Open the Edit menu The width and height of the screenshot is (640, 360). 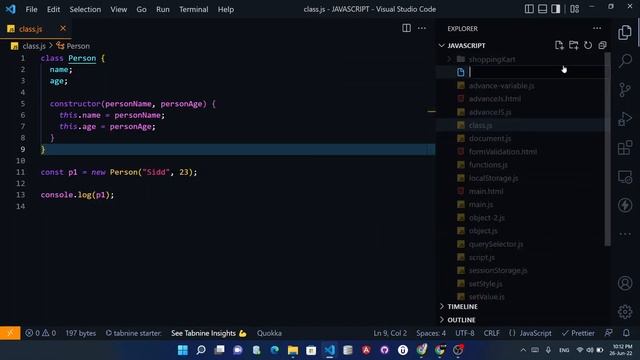click(x=53, y=9)
